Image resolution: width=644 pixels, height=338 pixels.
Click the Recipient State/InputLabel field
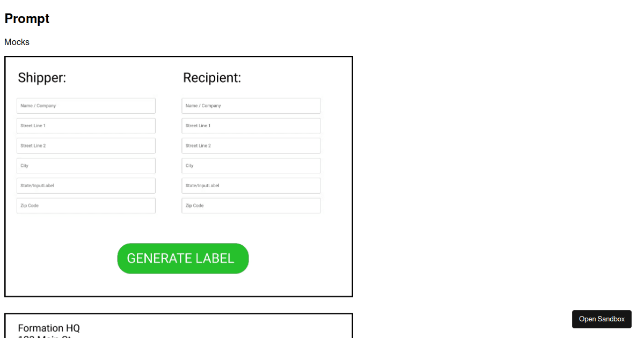click(251, 185)
